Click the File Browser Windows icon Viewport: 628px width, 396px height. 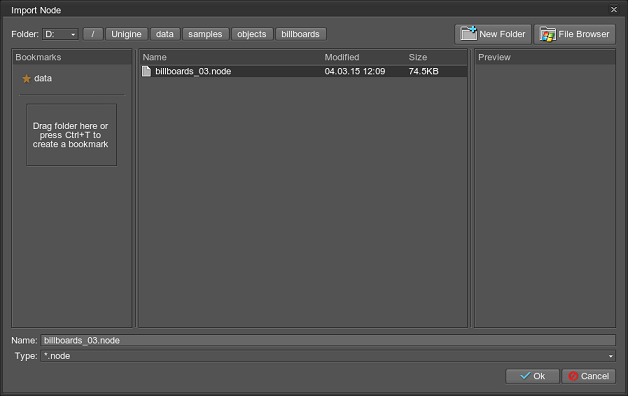pyautogui.click(x=547, y=34)
